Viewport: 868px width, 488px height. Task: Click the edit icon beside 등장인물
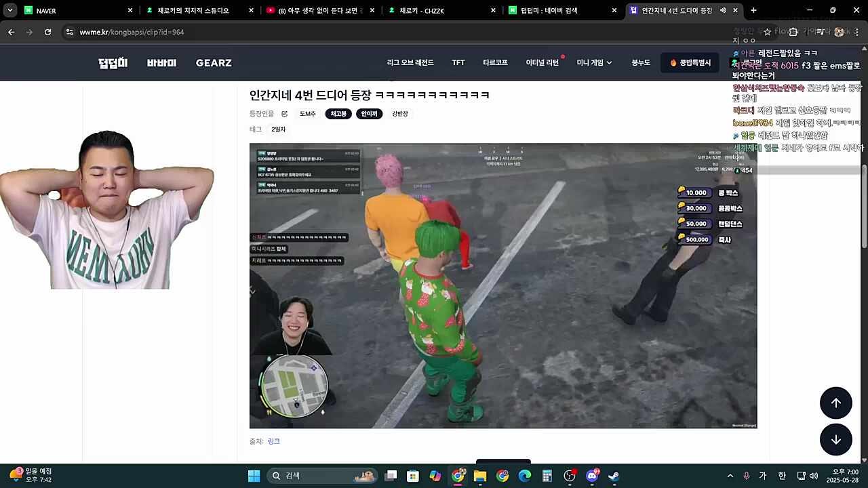[285, 114]
